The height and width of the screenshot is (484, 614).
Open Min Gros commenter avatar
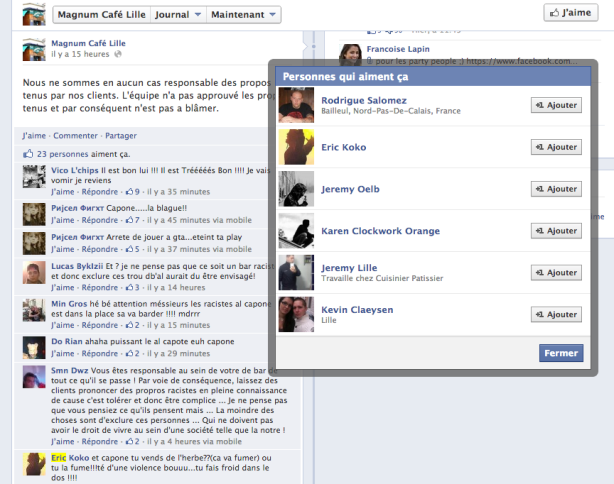pyautogui.click(x=34, y=310)
